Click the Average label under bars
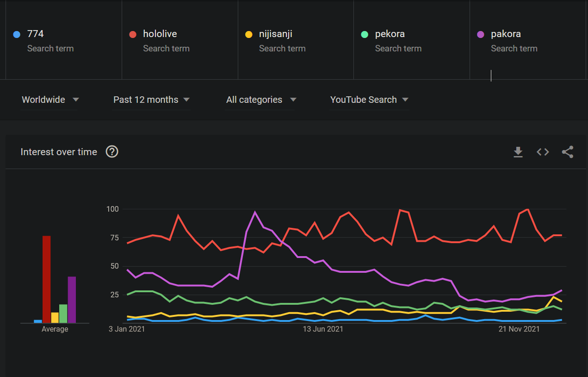 [55, 329]
